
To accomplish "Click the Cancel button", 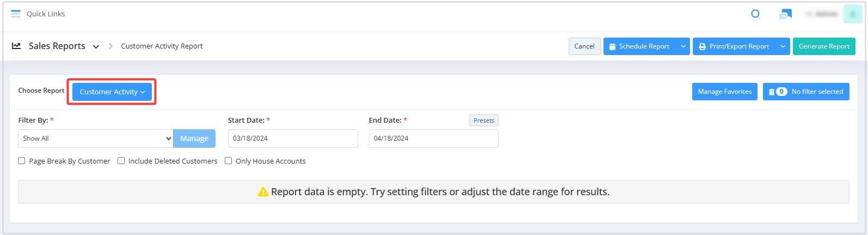I will click(584, 46).
